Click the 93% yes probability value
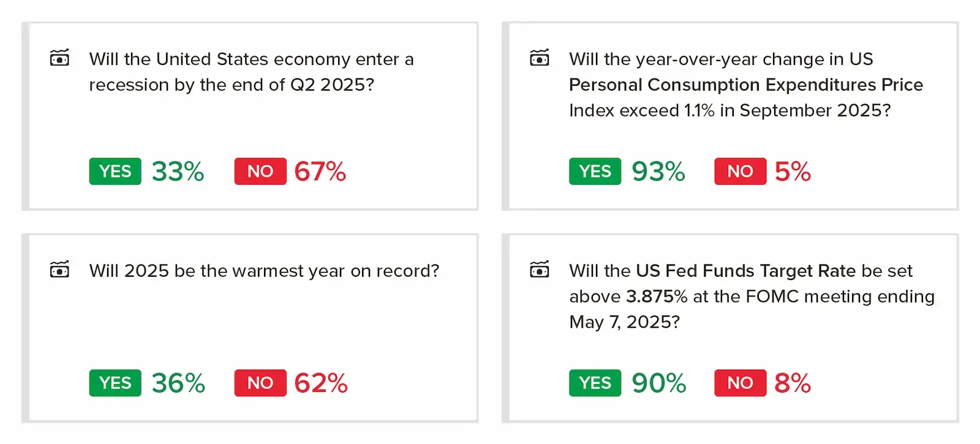Screen dimensions: 980x444 coord(658,171)
